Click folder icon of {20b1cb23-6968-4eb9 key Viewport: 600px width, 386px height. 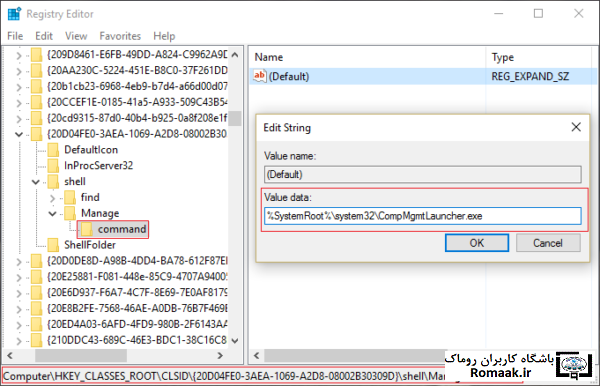point(36,86)
